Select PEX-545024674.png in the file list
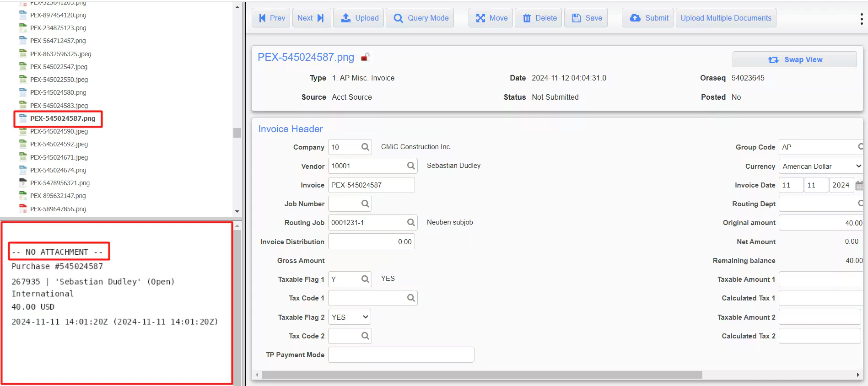This screenshot has width=868, height=386. click(58, 170)
